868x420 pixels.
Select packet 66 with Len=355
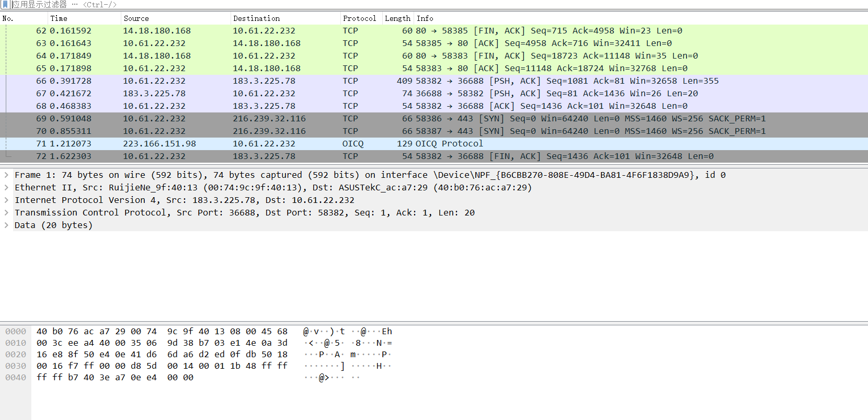coord(434,81)
